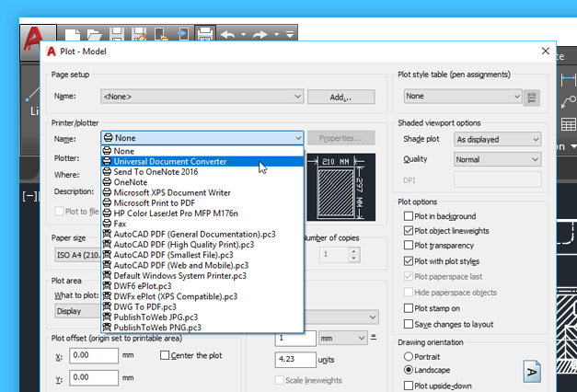Viewport: 577px width, 392px height.
Task: Open the Quality dropdown set to Normal
Action: coord(498,159)
